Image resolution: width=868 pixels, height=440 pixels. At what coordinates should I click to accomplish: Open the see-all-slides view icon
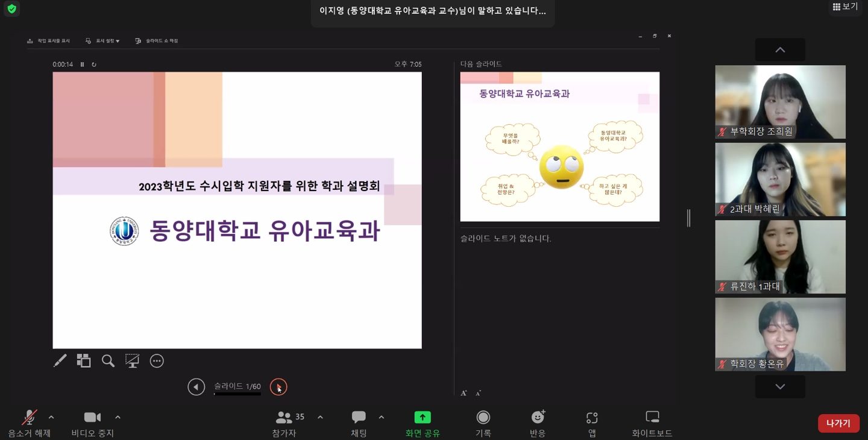(84, 360)
